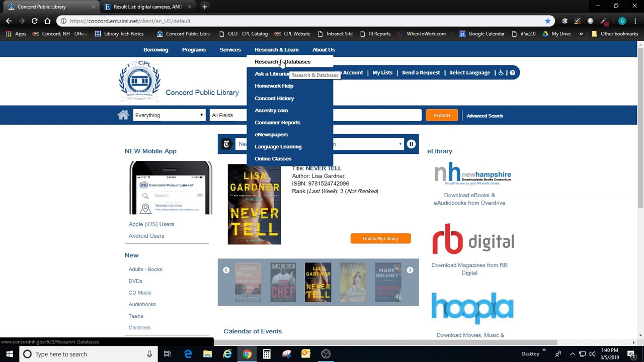
Task: Open About Us navigation menu
Action: 324,50
